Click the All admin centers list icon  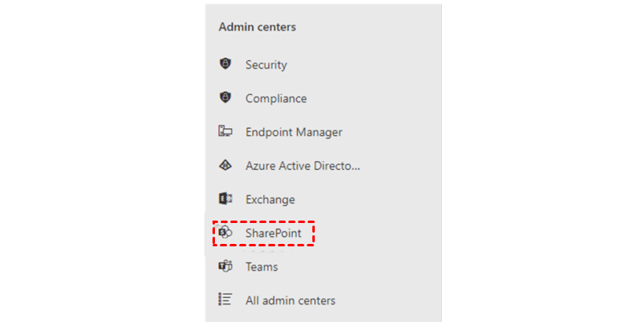(225, 299)
